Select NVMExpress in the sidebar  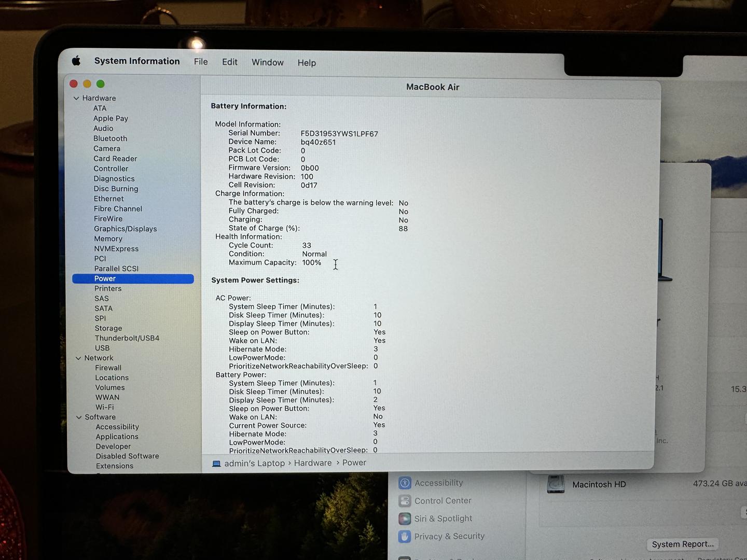point(116,249)
